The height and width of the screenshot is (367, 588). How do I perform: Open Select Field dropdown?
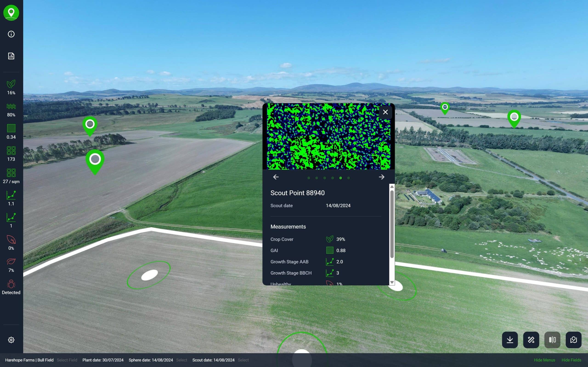[67, 360]
